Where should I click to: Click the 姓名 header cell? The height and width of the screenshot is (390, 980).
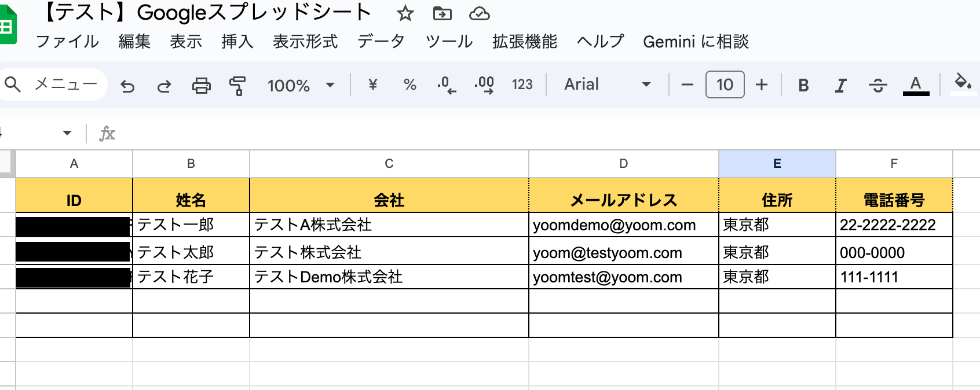click(x=191, y=196)
